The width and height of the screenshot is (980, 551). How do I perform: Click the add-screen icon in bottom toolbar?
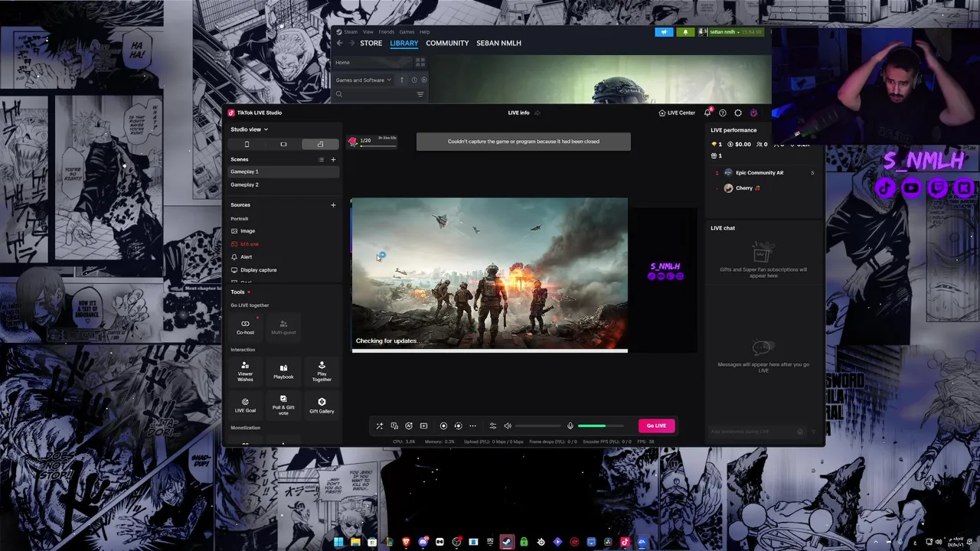423,425
